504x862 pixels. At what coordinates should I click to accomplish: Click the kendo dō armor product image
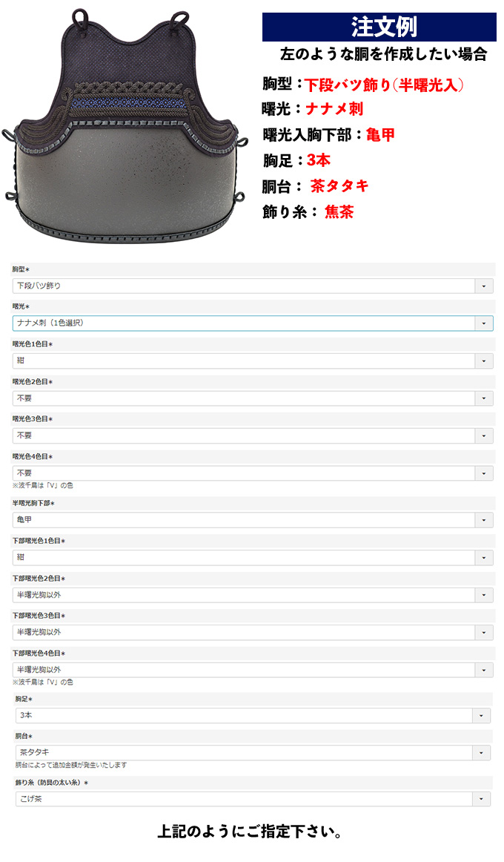point(125,125)
